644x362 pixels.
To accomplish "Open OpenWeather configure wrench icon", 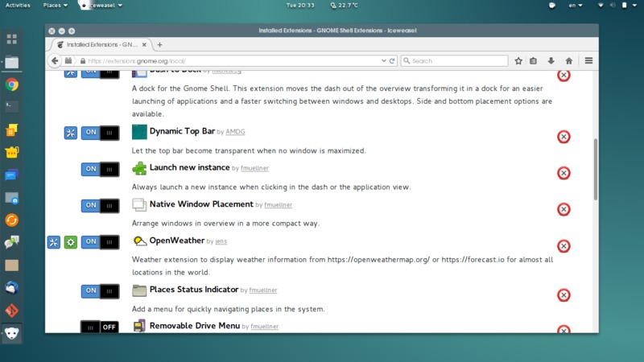I will tap(54, 242).
